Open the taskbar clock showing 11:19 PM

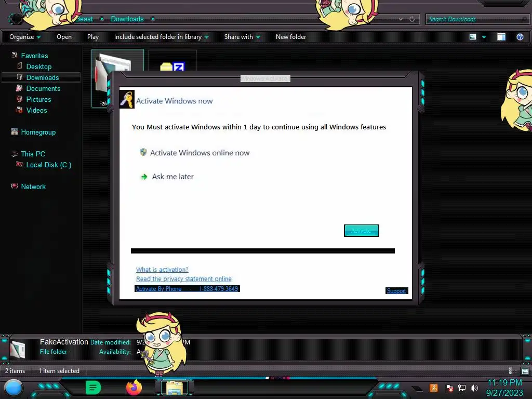[504, 388]
